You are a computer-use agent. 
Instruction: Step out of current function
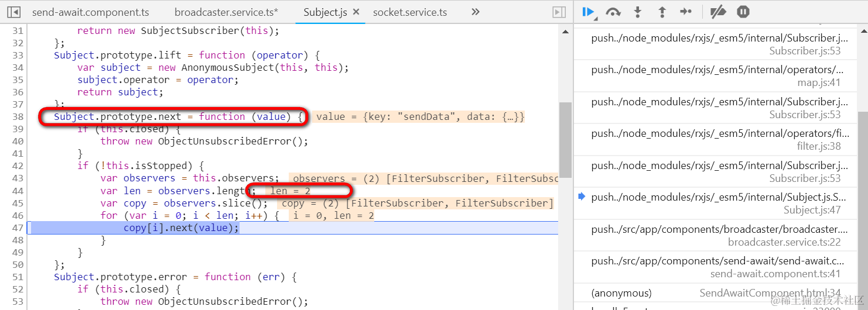point(662,12)
